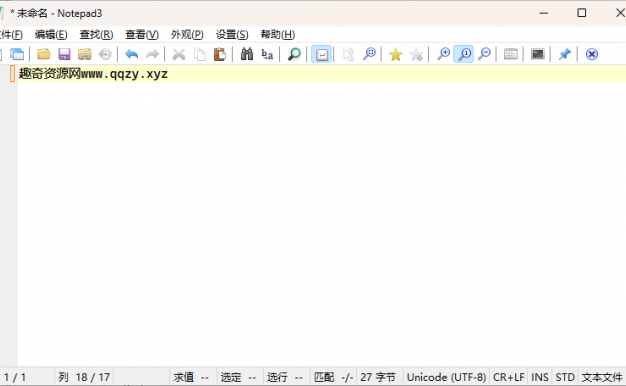Image resolution: width=626 pixels, height=386 pixels.
Task: Reset zoom with the highlighted magnifier
Action: pyautogui.click(x=464, y=54)
